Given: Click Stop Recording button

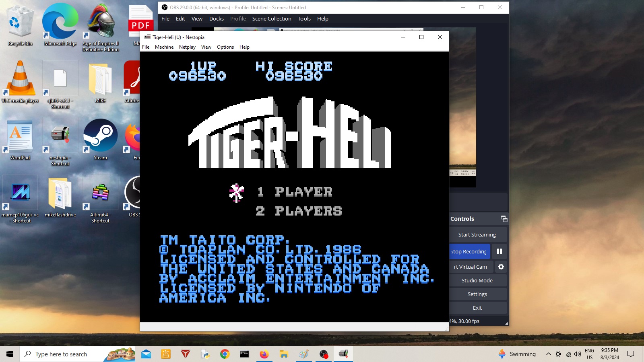Looking at the screenshot, I should pos(469,251).
